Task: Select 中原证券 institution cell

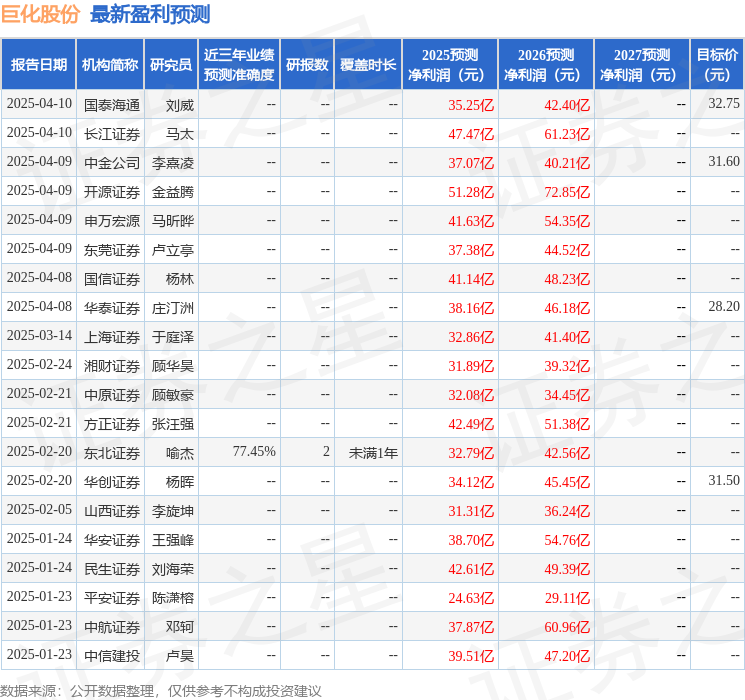Action: [x=112, y=395]
